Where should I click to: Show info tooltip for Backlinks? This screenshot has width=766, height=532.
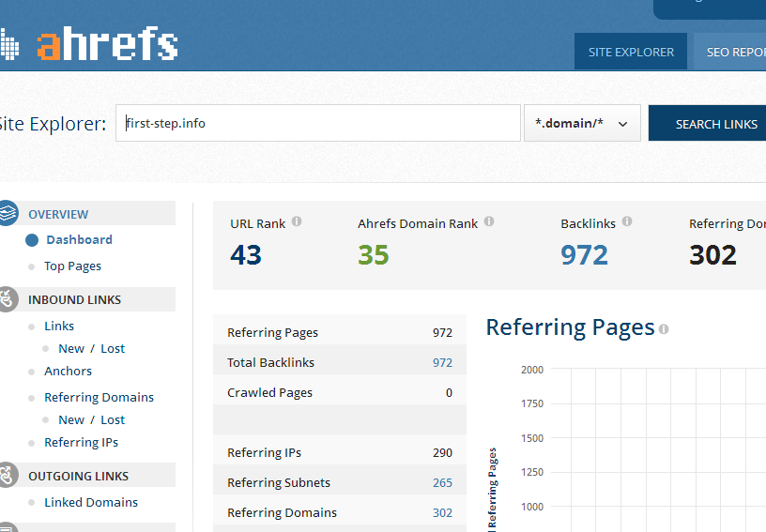[627, 221]
